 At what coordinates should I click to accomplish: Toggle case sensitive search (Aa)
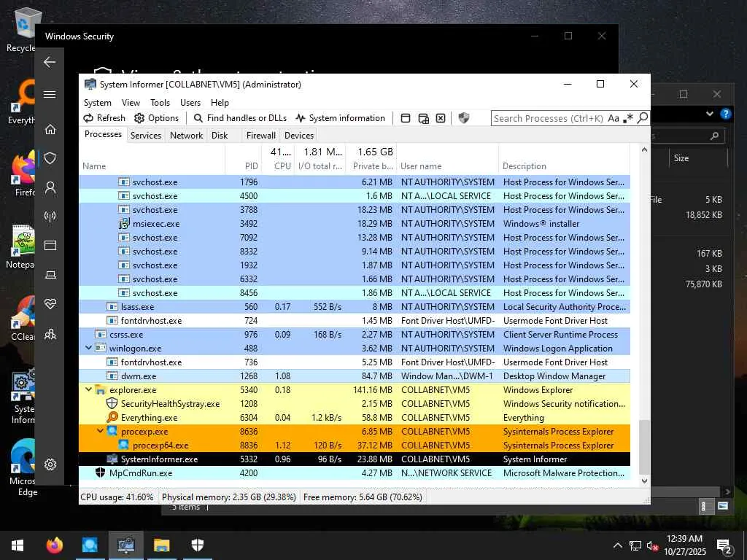pos(613,118)
